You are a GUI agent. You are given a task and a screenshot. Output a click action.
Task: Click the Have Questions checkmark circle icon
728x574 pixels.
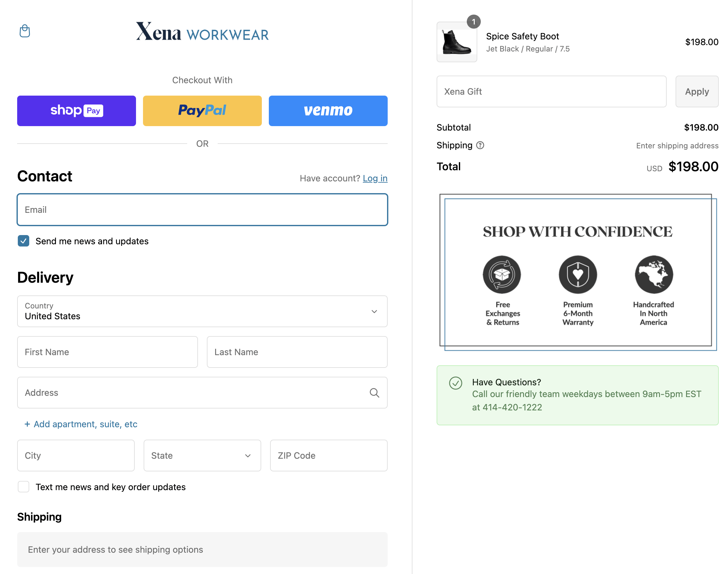pos(455,383)
